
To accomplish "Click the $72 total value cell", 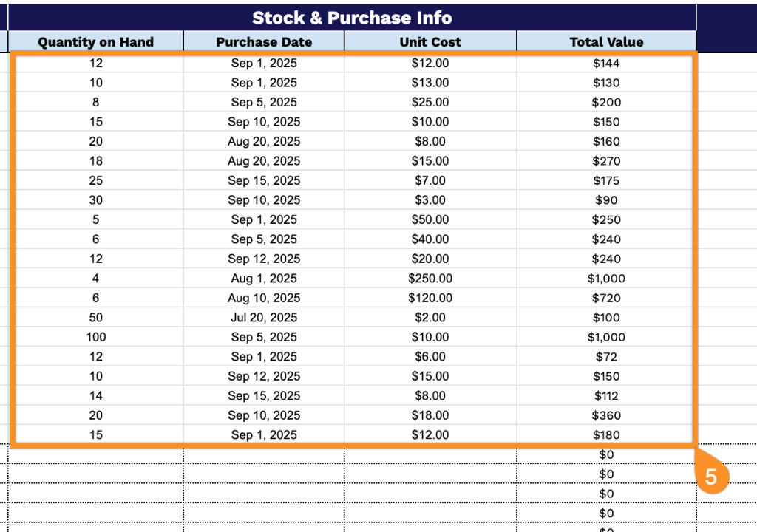I will 606,357.
